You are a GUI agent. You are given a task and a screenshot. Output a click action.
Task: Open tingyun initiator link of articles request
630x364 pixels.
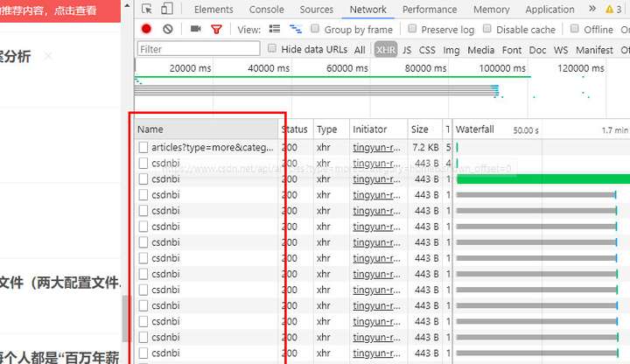(376, 148)
